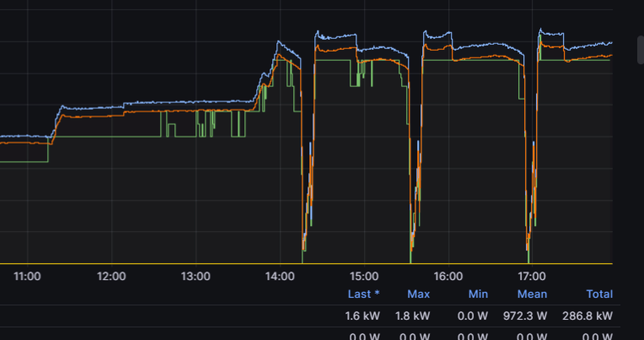Click the 15:00 time axis label
This screenshot has height=340, width=644.
[x=364, y=276]
